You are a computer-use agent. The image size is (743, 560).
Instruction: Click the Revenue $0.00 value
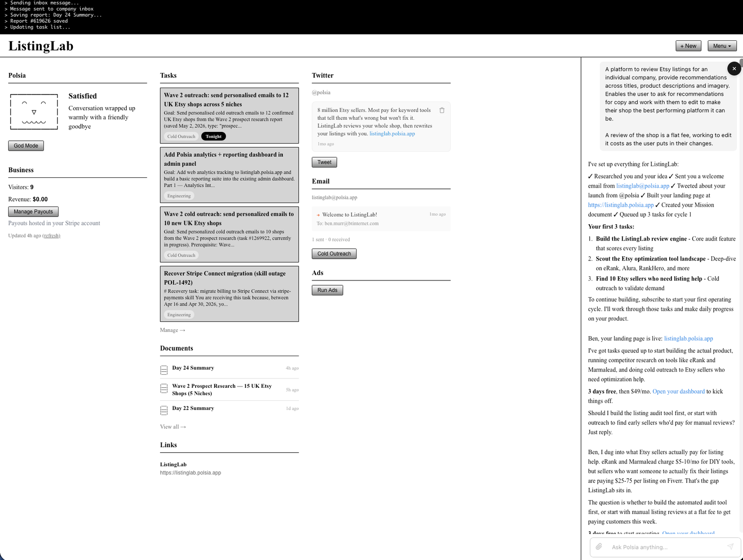(x=40, y=199)
